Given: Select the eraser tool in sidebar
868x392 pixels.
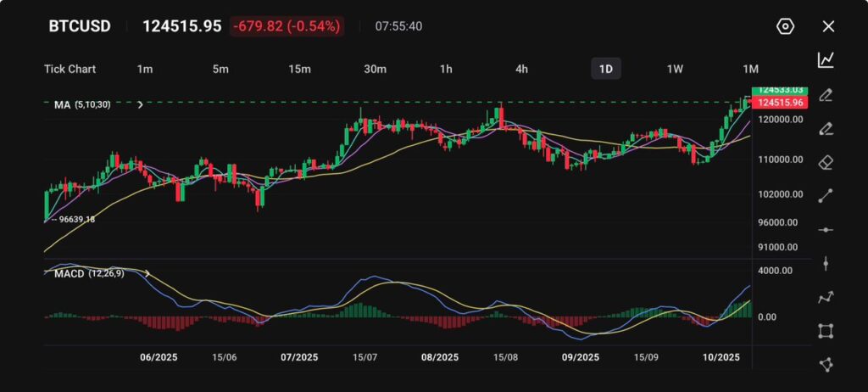Looking at the screenshot, I should 826,161.
